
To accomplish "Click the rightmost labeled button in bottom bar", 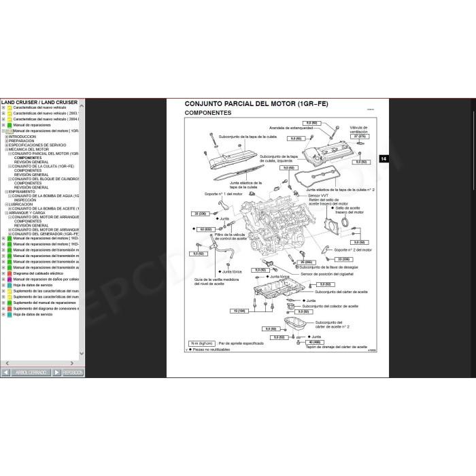I will 73,372.
